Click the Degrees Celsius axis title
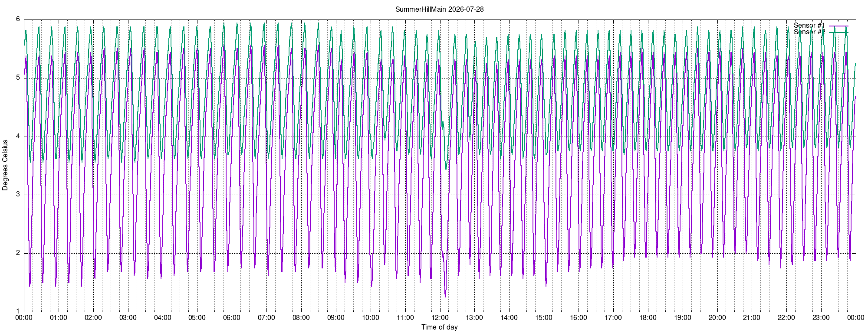 pos(5,165)
